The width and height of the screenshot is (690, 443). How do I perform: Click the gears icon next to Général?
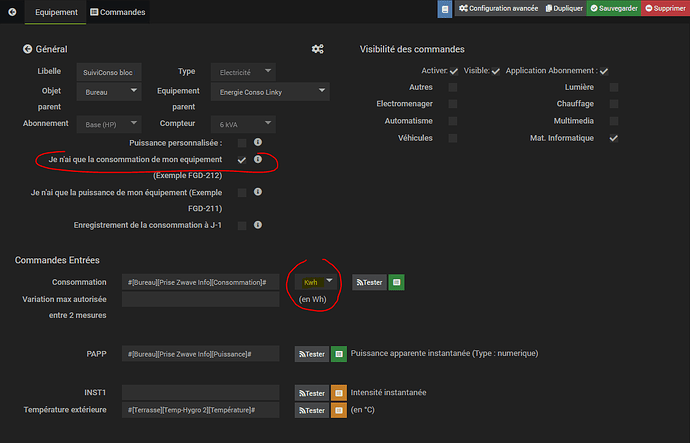pyautogui.click(x=317, y=49)
